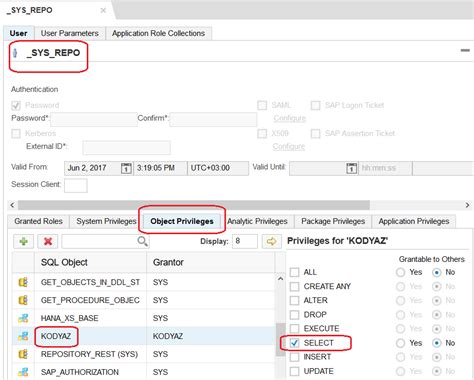Switch to the User tab

[x=19, y=33]
